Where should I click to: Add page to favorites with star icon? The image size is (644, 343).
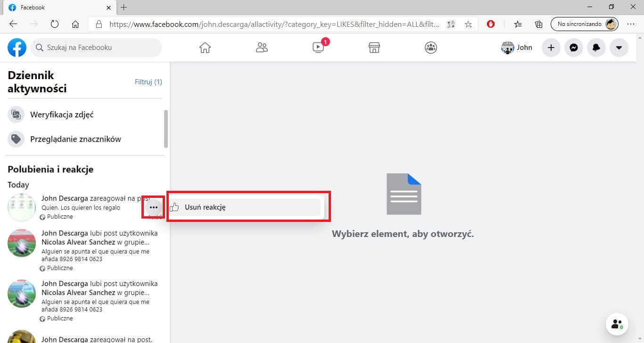(468, 24)
